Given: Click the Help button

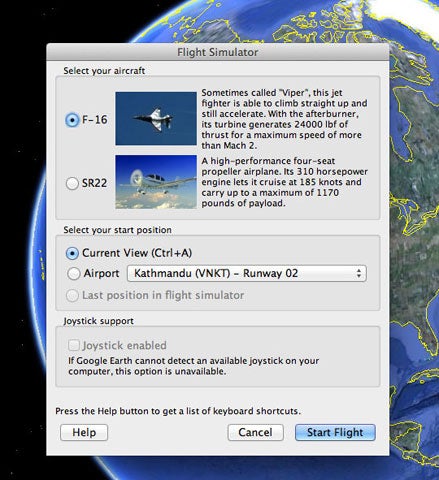Looking at the screenshot, I should coord(84,432).
